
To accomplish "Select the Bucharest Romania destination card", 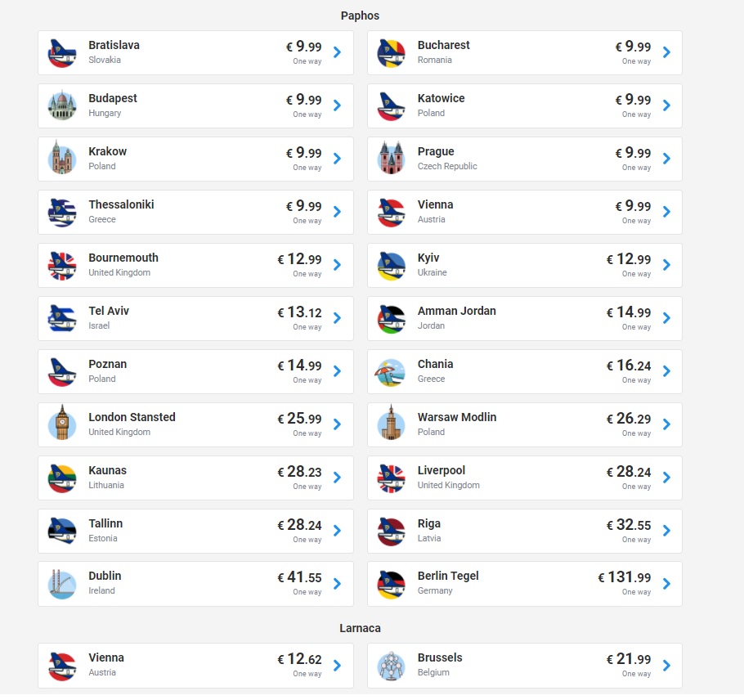I will coord(525,52).
